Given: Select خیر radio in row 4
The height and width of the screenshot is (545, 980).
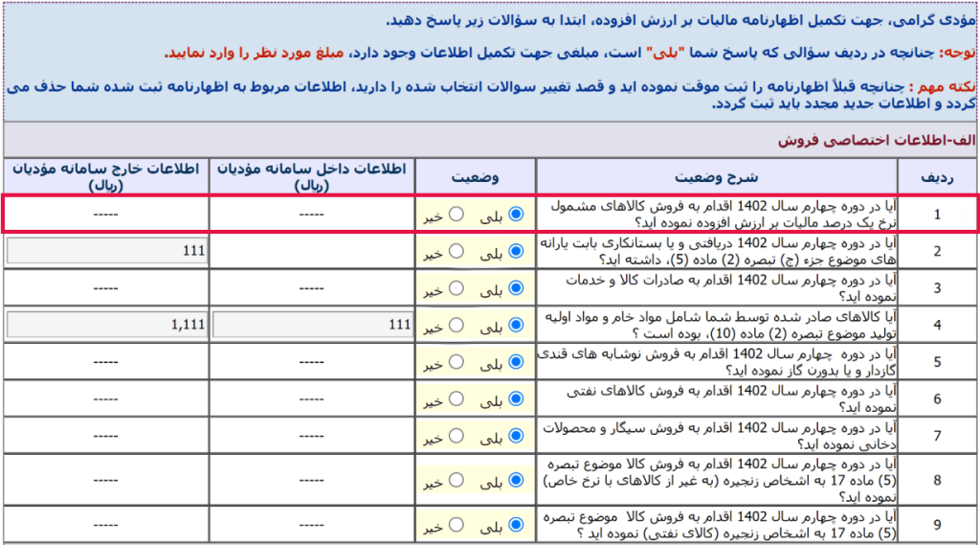Looking at the screenshot, I should coord(457,325).
